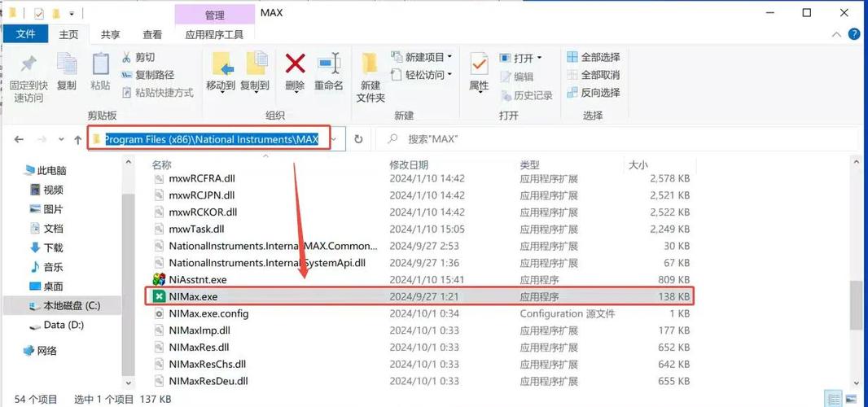Open recent locations dropdown arrow
This screenshot has width=868, height=407.
61,139
